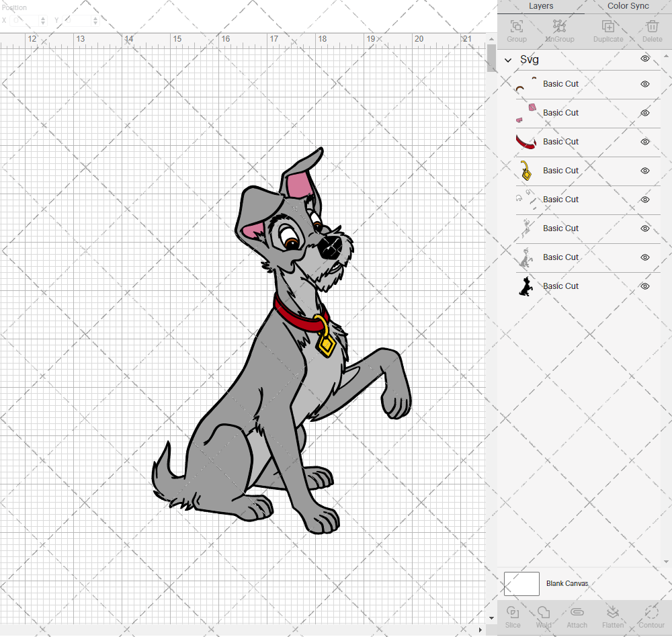The image size is (672, 637).
Task: Click the canvas scroll up arrow
Action: point(492,39)
